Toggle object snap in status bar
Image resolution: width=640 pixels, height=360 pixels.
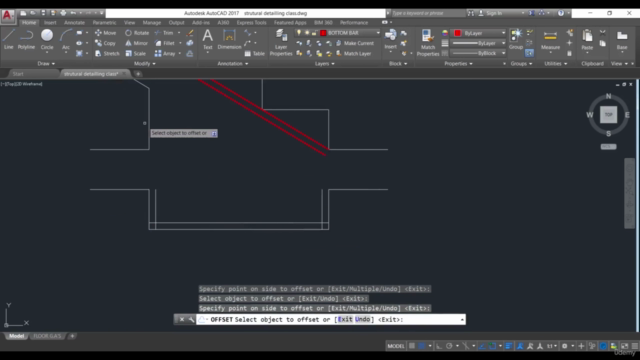pos(492,346)
